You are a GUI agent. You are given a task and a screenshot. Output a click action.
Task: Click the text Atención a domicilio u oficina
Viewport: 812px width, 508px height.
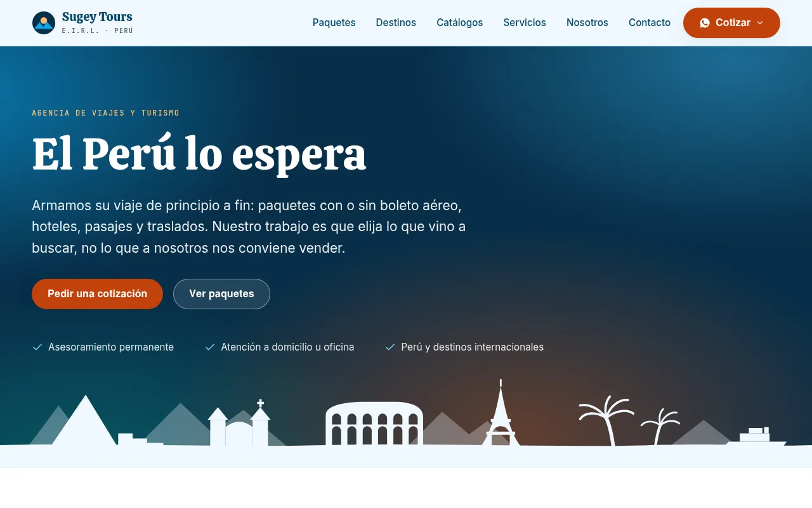287,347
